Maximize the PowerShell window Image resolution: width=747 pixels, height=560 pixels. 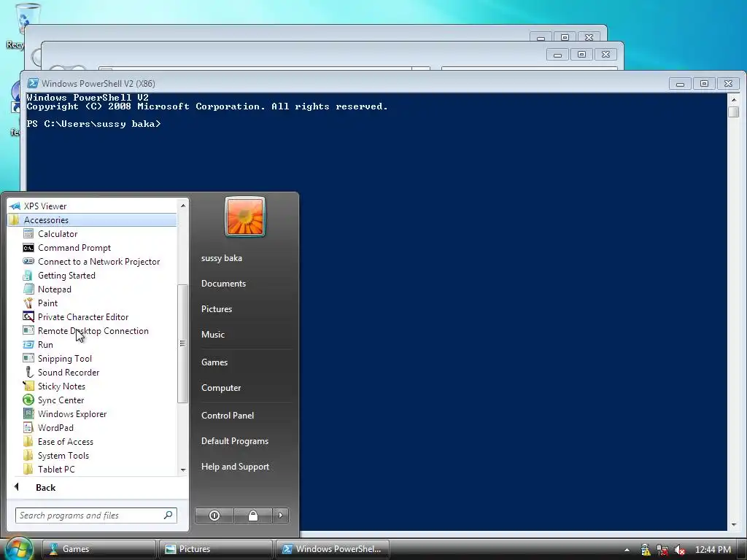coord(704,84)
